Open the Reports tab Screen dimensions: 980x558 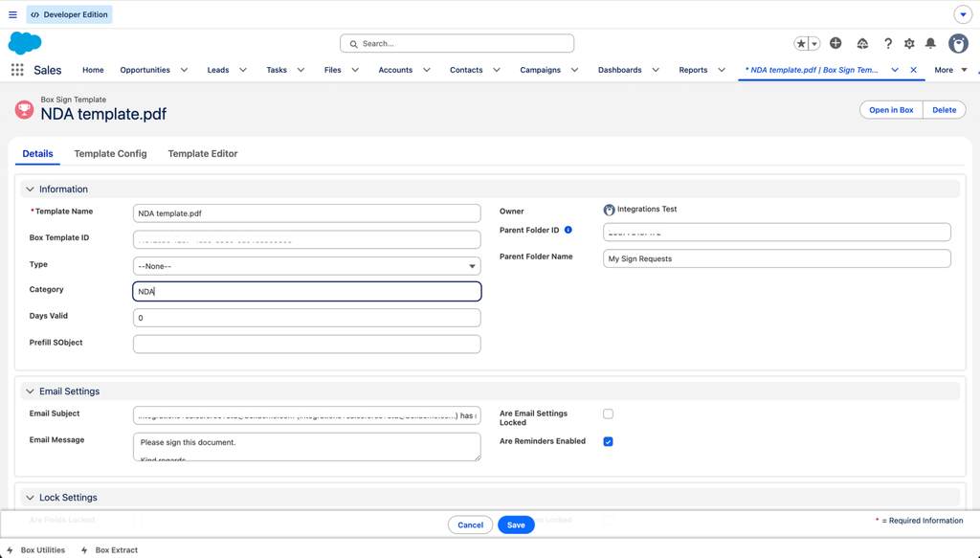coord(693,70)
